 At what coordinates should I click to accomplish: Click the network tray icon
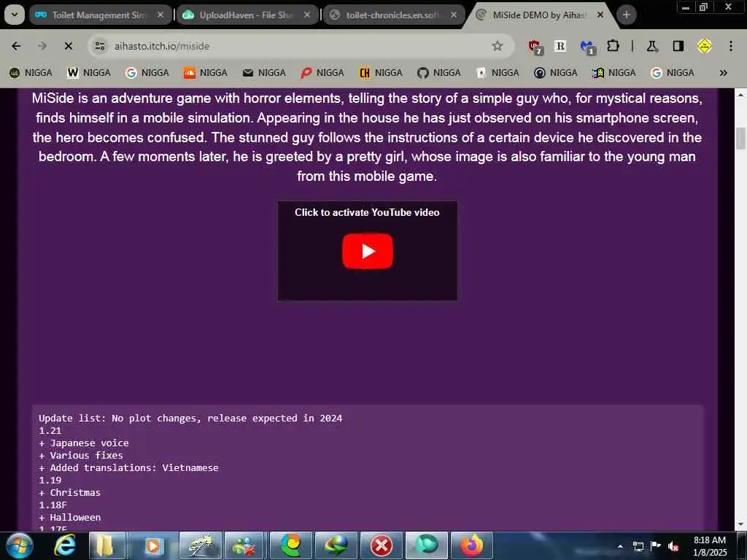[638, 546]
